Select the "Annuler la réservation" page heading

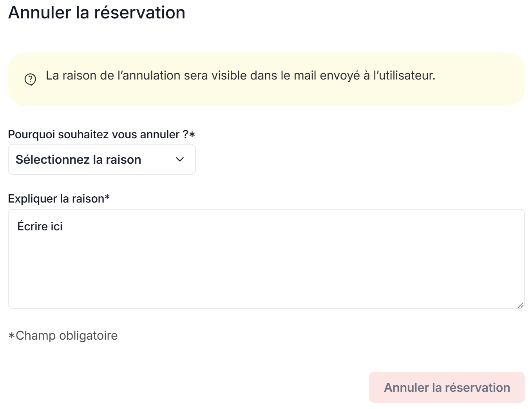(x=96, y=13)
